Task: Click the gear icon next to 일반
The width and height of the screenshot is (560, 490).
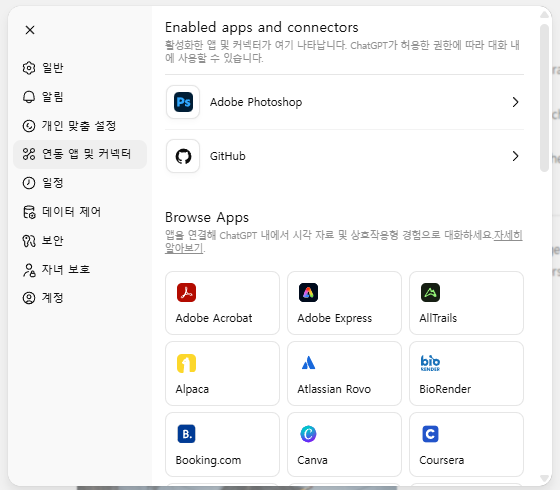Action: 29,68
